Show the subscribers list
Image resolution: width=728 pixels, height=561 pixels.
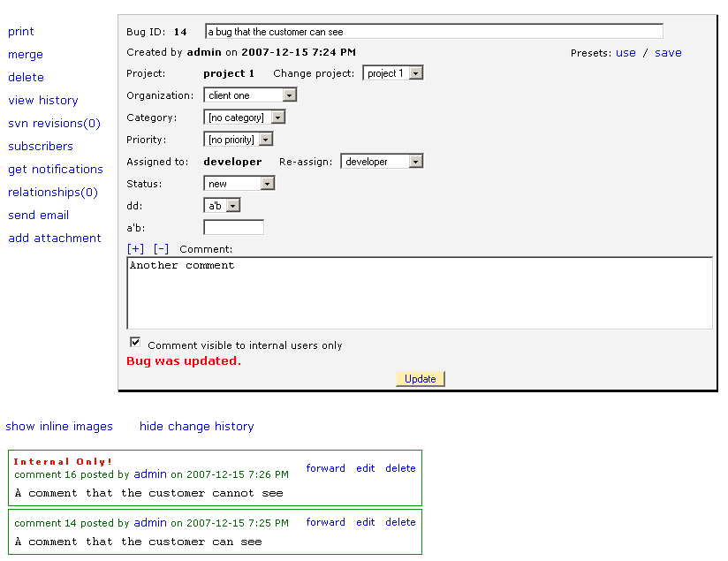point(41,147)
